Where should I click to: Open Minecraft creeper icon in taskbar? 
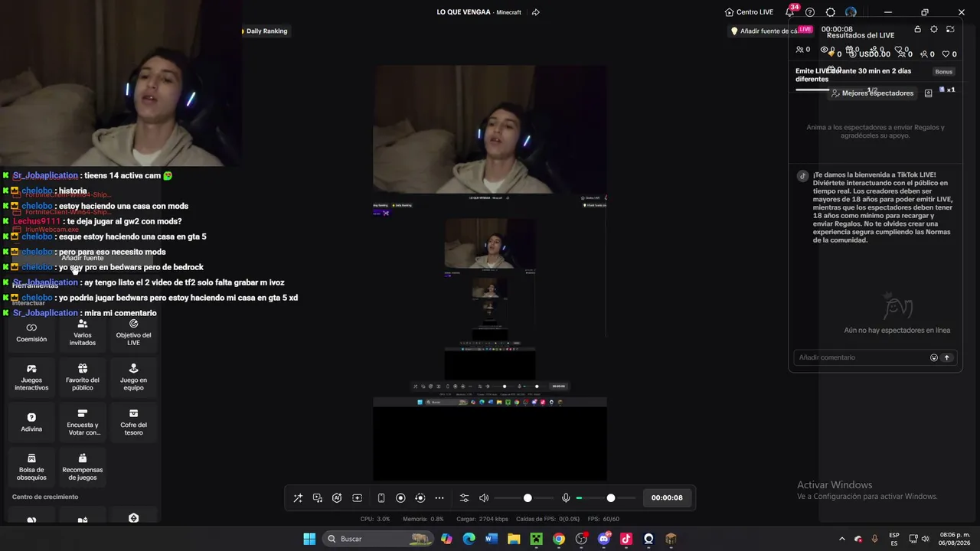[536, 539]
